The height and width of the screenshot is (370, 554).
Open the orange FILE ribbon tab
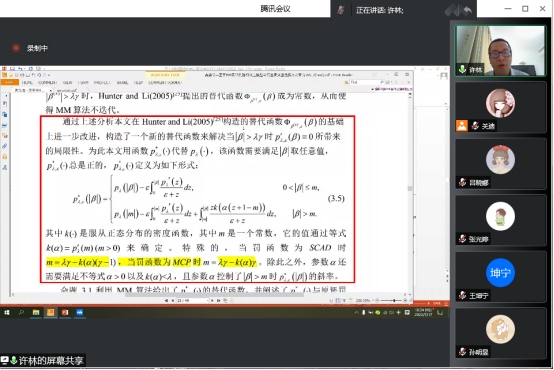point(10,82)
